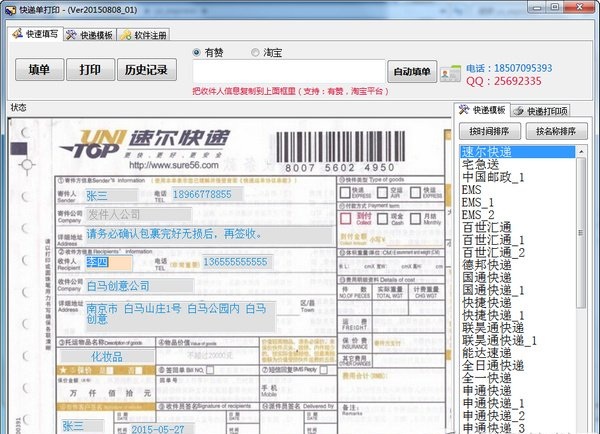Image resolution: width=600 pixels, height=434 pixels.
Task: Click recipient phone field 13655555555
Action: tap(238, 262)
